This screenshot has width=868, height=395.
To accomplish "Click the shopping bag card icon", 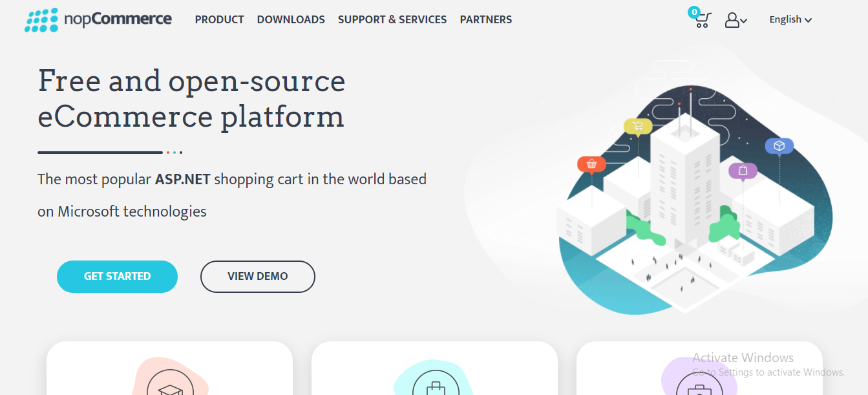I will pyautogui.click(x=436, y=381).
